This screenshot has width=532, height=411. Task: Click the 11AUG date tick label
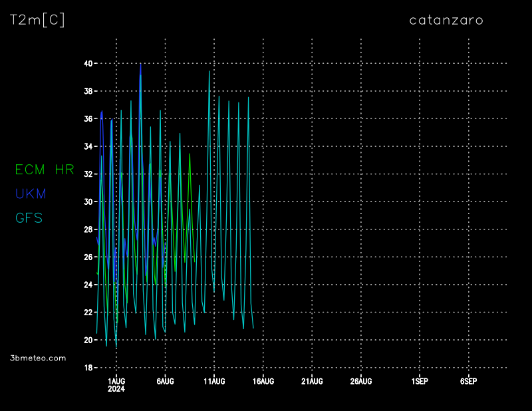point(214,381)
